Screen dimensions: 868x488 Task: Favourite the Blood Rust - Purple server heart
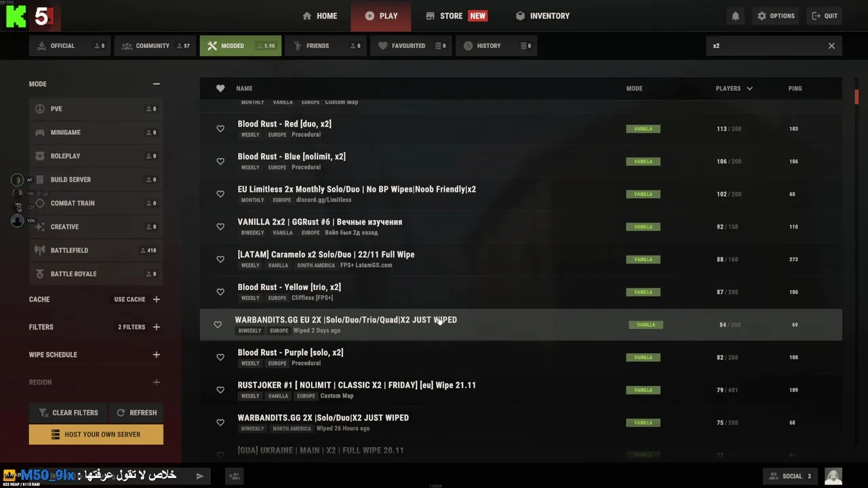coord(220,357)
